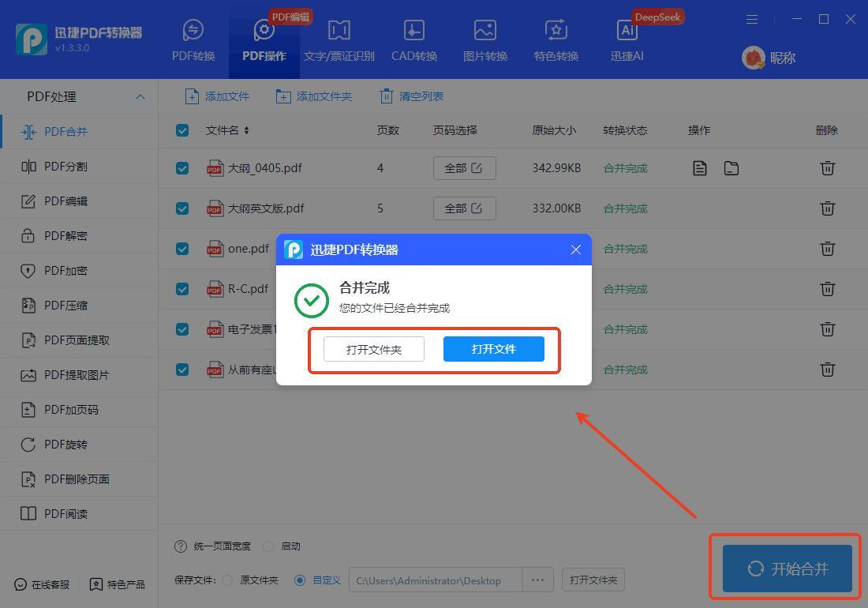The width and height of the screenshot is (868, 608).
Task: Switch to PDF分割 in sidebar
Action: (x=65, y=167)
